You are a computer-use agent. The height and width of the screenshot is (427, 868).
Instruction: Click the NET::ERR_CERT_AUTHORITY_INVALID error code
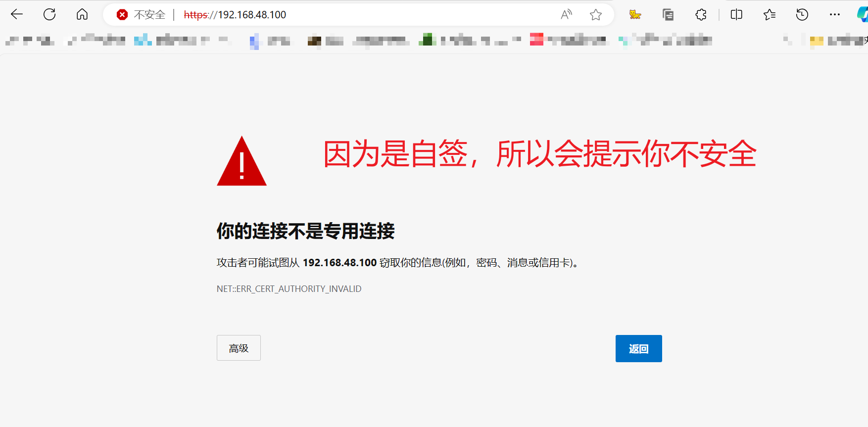click(289, 289)
